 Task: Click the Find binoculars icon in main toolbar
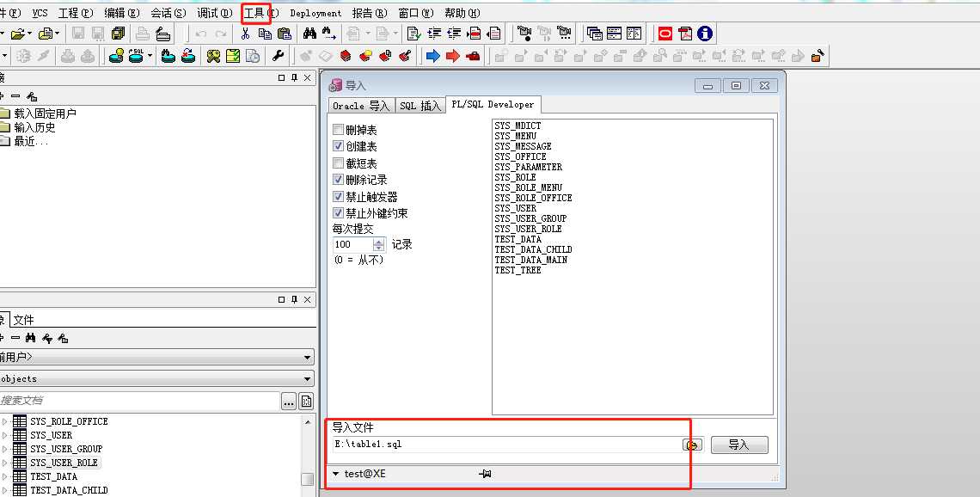(310, 34)
